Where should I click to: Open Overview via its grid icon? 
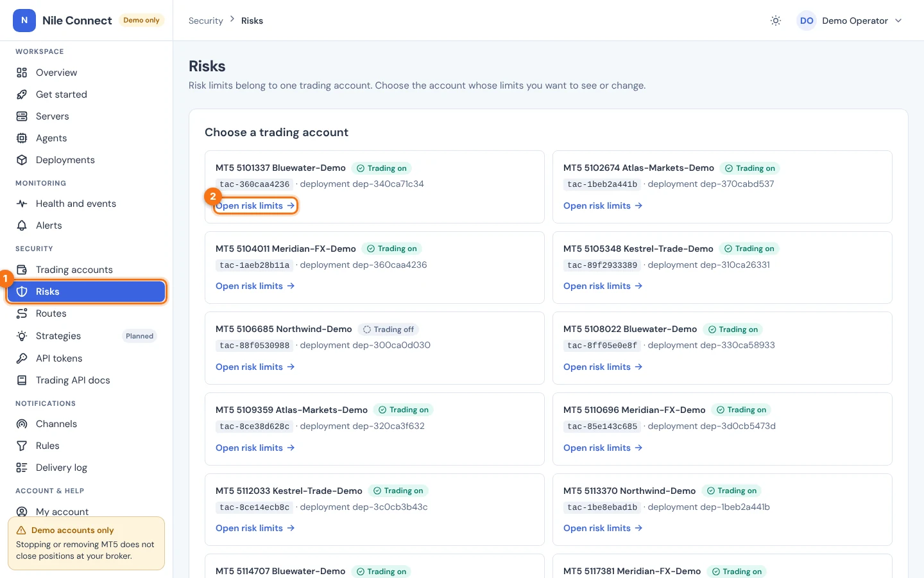pyautogui.click(x=22, y=73)
